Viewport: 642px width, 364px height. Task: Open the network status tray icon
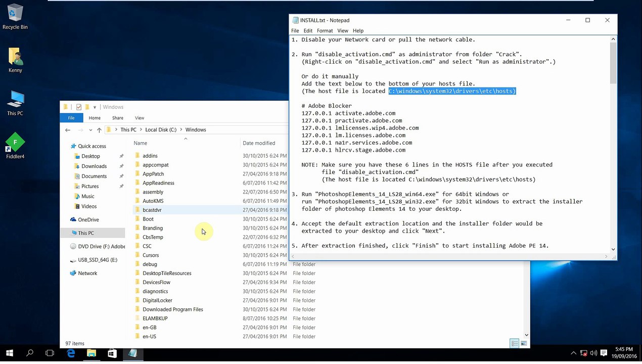[x=584, y=353]
